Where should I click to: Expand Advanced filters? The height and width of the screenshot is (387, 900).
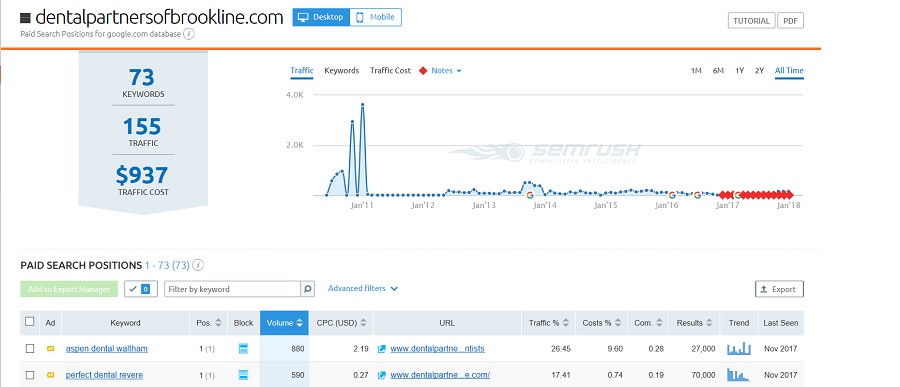(x=363, y=288)
